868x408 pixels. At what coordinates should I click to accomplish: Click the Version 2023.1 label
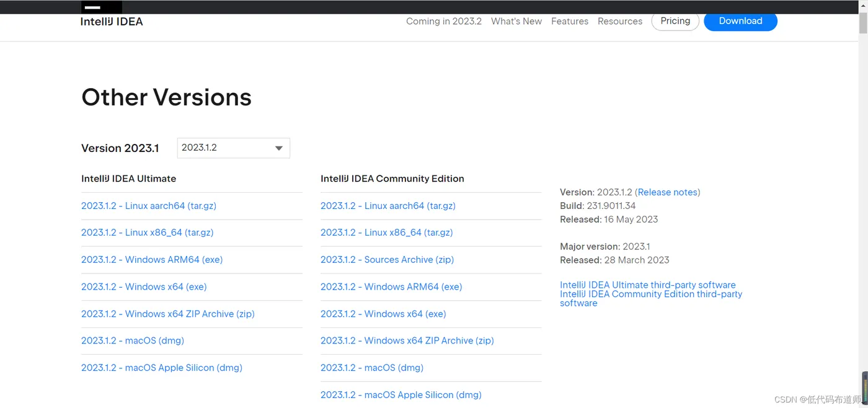point(120,148)
